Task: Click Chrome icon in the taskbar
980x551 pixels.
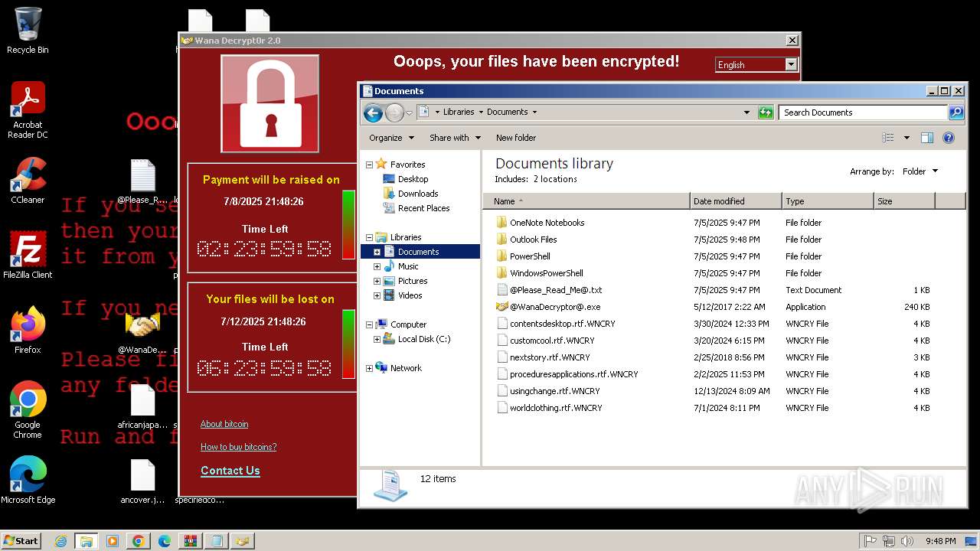Action: click(139, 541)
